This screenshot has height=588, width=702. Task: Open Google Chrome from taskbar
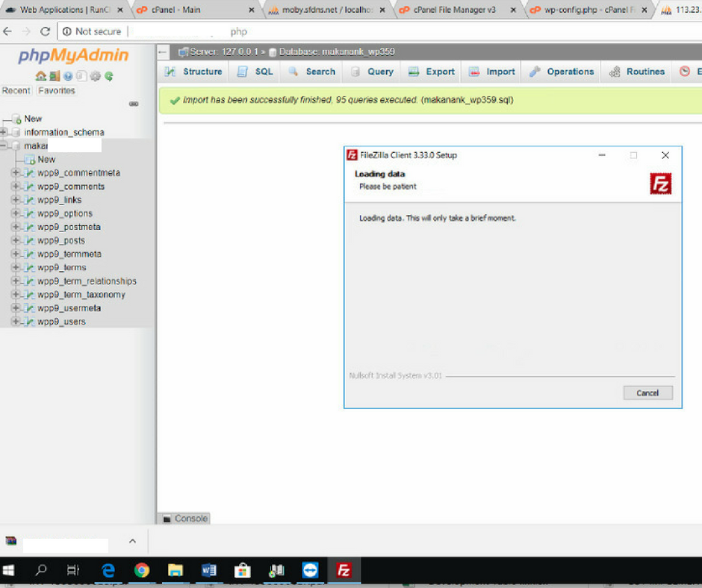[x=141, y=570]
